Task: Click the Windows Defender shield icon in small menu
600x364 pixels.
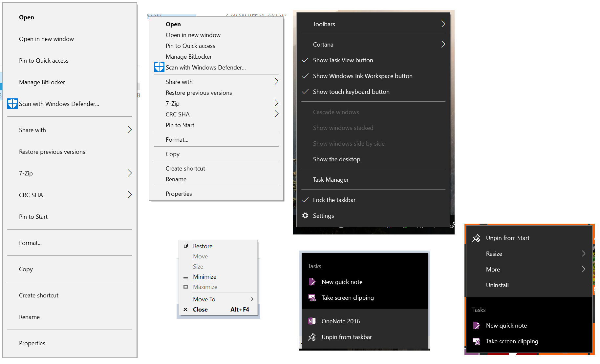Action: (x=159, y=67)
